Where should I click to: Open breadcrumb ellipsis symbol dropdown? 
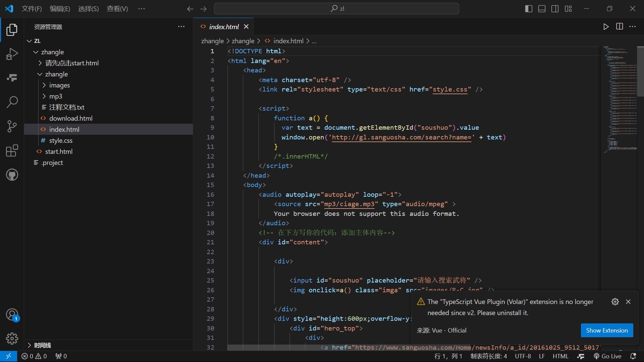point(314,41)
